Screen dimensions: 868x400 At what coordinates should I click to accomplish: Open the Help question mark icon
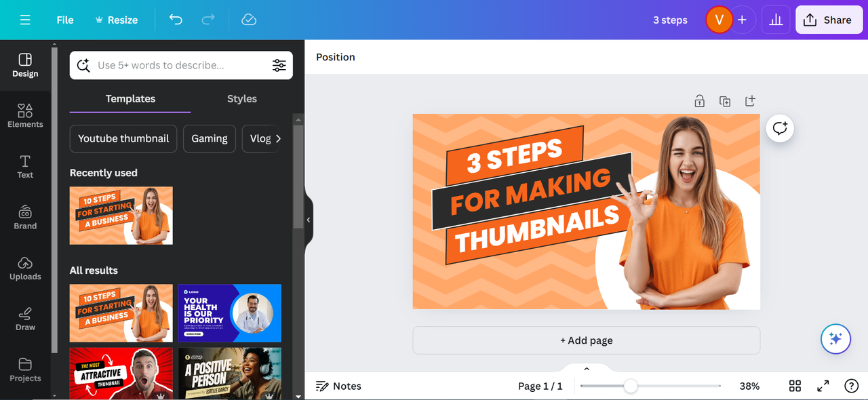pos(852,386)
